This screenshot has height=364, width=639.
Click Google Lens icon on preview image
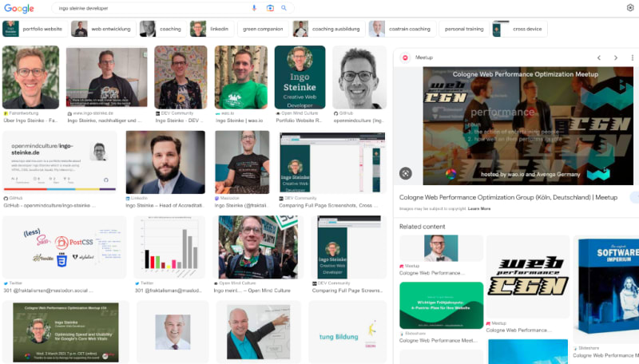coord(406,173)
